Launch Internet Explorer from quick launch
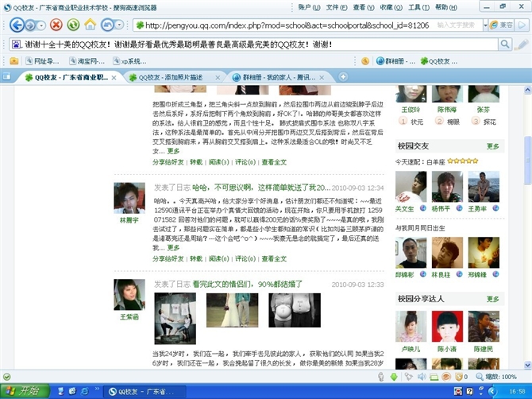The image size is (532, 399). pos(84,391)
